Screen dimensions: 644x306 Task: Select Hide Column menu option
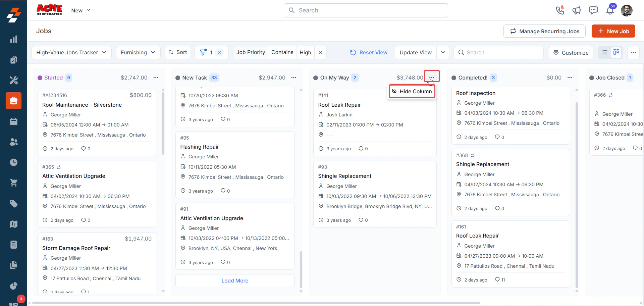tap(412, 91)
